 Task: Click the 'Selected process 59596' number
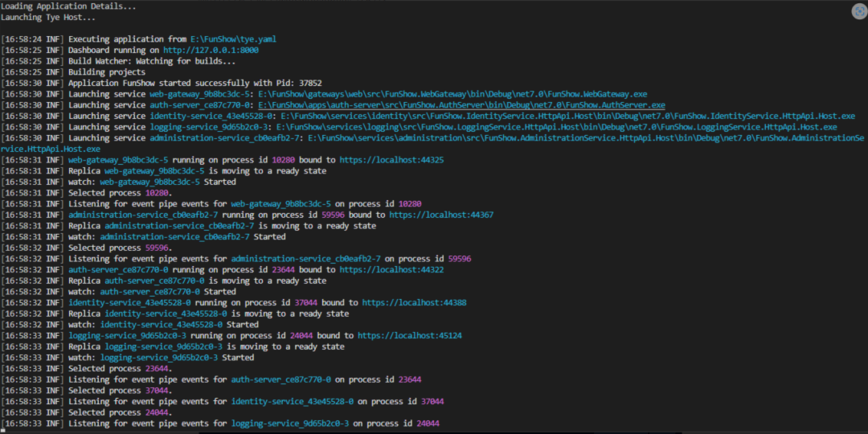pos(157,248)
